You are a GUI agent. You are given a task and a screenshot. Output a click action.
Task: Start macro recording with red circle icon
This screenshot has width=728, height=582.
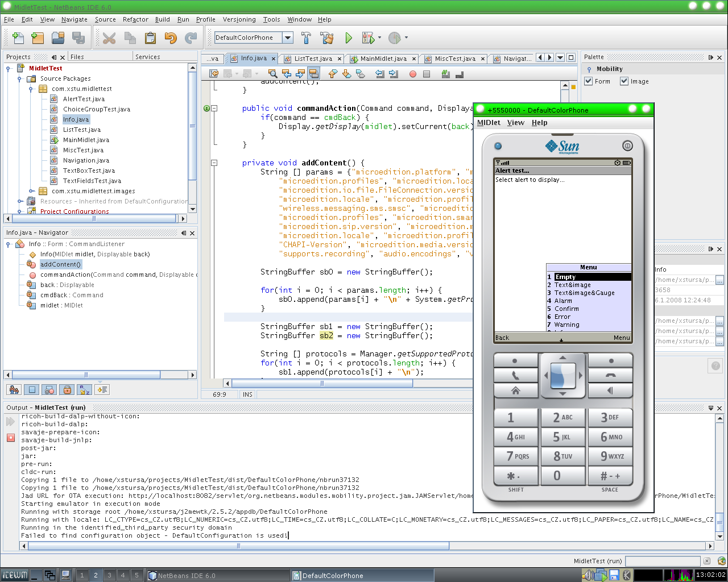tap(413, 74)
